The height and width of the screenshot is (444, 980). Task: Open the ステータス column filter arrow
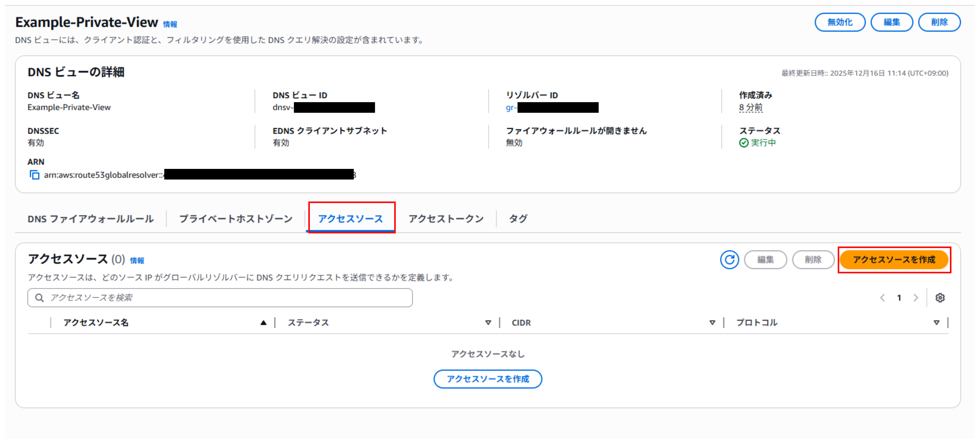(488, 323)
